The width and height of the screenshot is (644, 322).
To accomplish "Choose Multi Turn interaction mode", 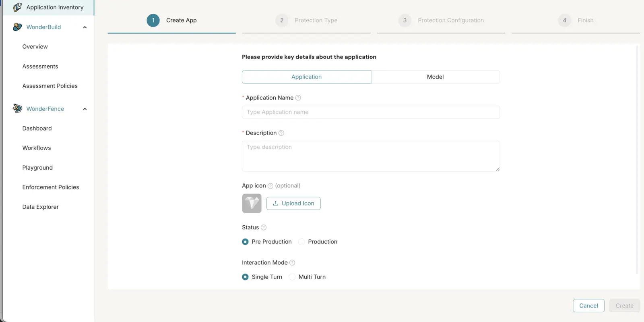I will [x=292, y=277].
